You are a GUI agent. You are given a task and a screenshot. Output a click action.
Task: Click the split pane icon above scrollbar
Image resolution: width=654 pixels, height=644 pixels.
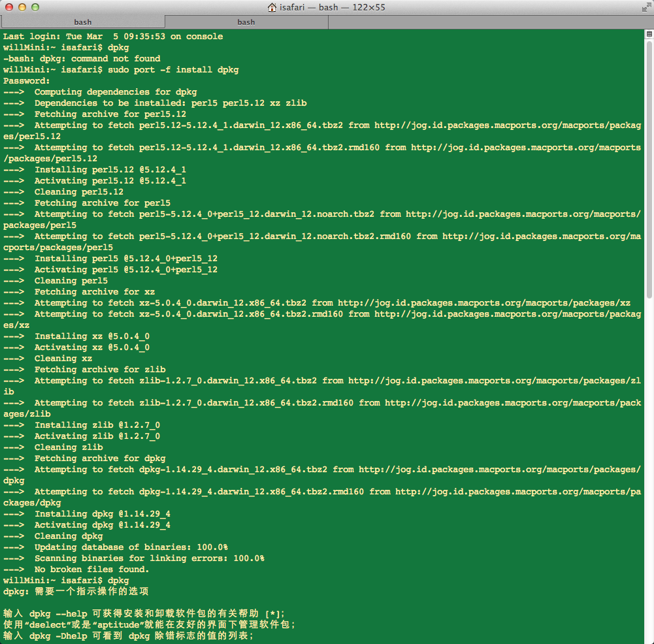point(649,34)
